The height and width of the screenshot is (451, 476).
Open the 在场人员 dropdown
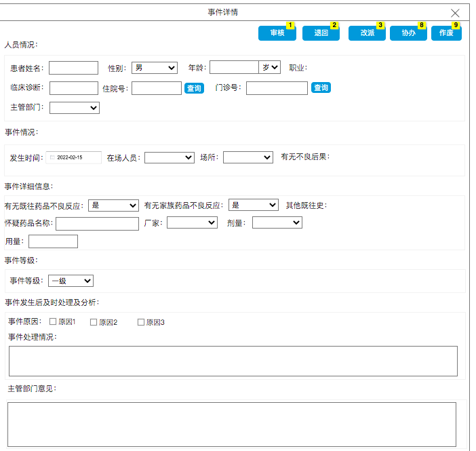(170, 157)
